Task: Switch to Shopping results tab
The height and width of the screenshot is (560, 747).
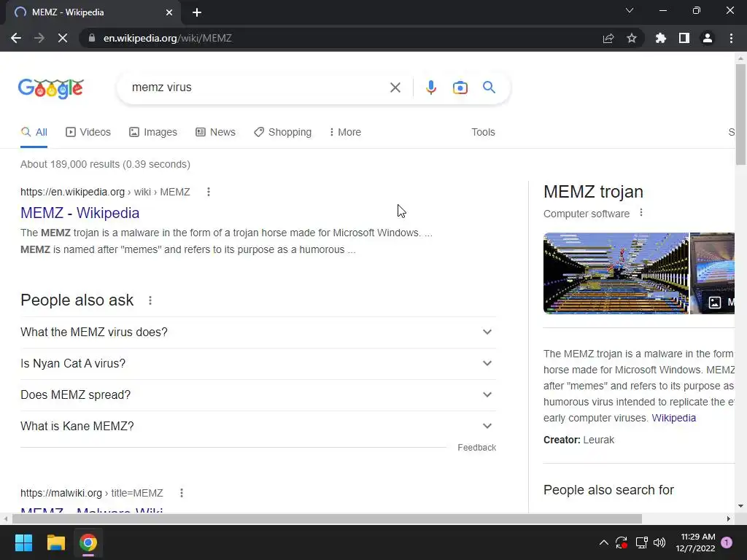Action: click(282, 133)
